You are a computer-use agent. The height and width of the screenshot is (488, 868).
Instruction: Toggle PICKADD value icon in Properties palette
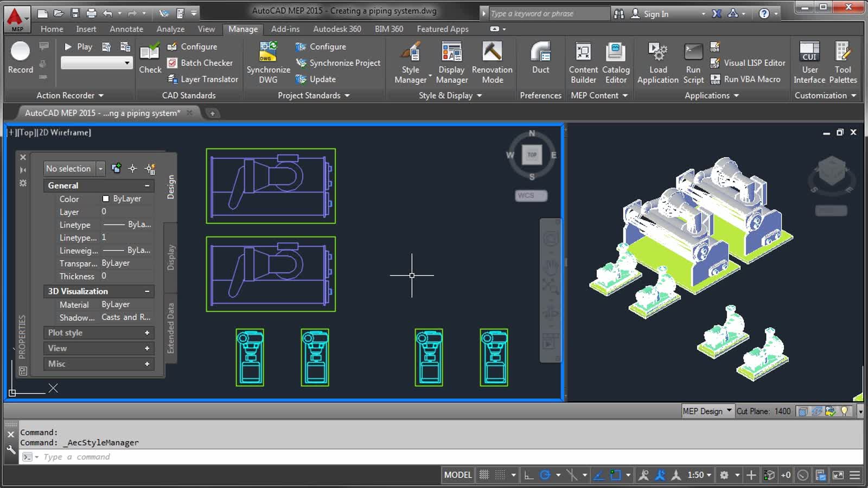(116, 169)
